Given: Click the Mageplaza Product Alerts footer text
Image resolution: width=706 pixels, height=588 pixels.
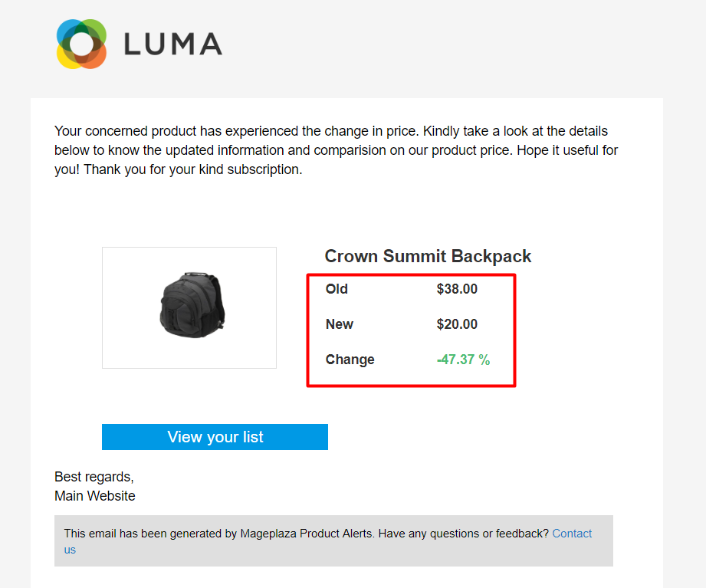Looking at the screenshot, I should coord(307,534).
